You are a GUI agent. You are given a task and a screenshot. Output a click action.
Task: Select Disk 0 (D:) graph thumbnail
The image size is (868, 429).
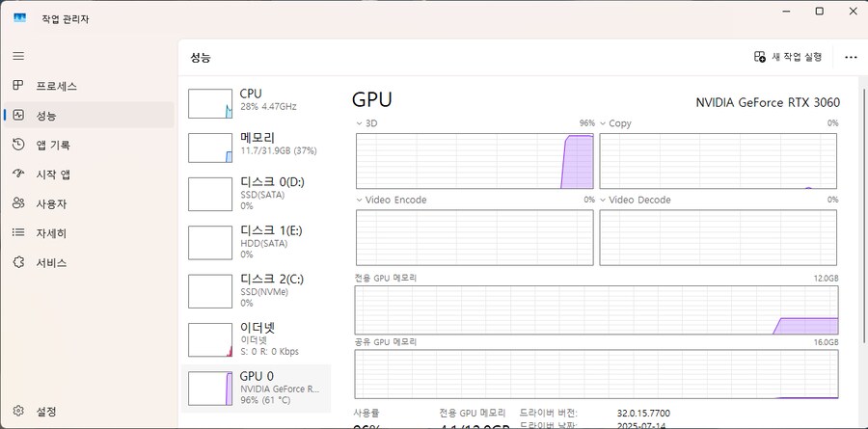tap(210, 195)
